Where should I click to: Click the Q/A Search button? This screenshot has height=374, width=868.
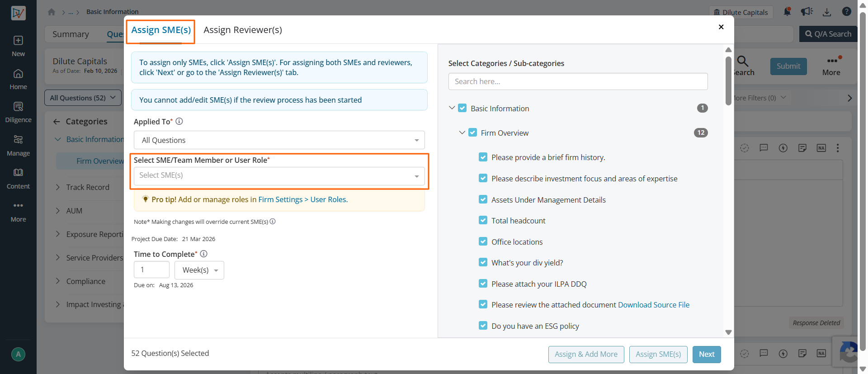(x=828, y=34)
